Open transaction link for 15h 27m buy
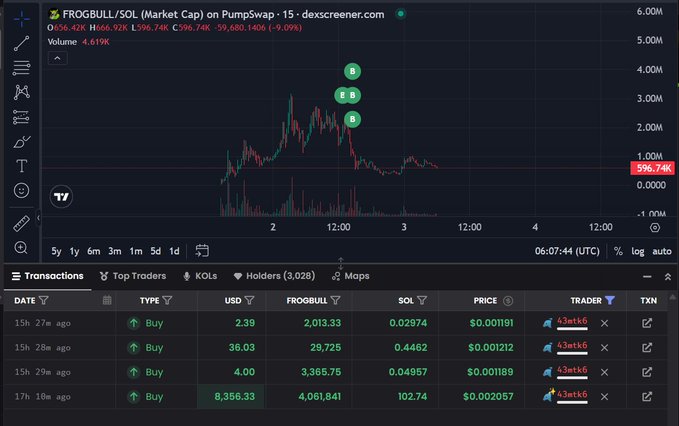Image resolution: width=679 pixels, height=426 pixels. (647, 323)
